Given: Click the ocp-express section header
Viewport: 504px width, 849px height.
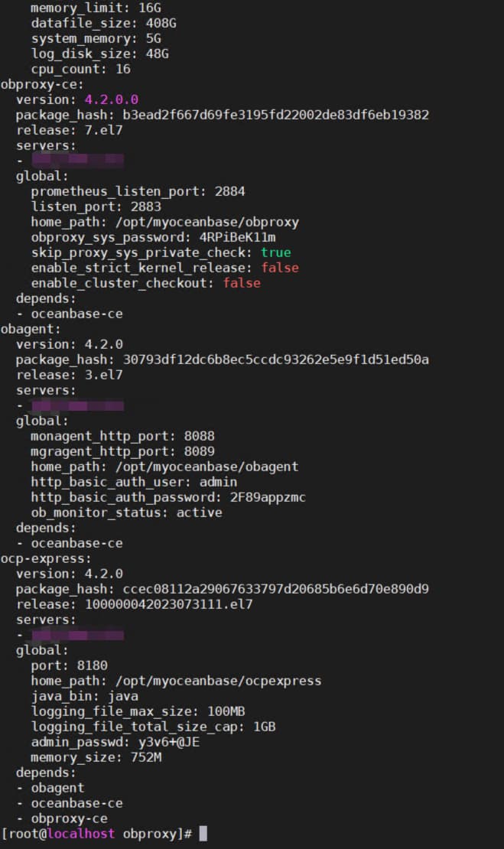Looking at the screenshot, I should coord(46,558).
